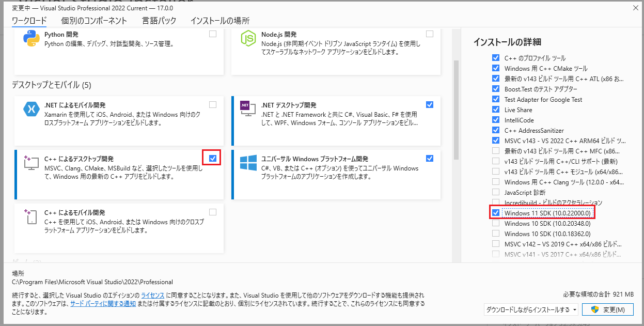
Task: Click the Universal Windows Platform logo icon
Action: 248,163
